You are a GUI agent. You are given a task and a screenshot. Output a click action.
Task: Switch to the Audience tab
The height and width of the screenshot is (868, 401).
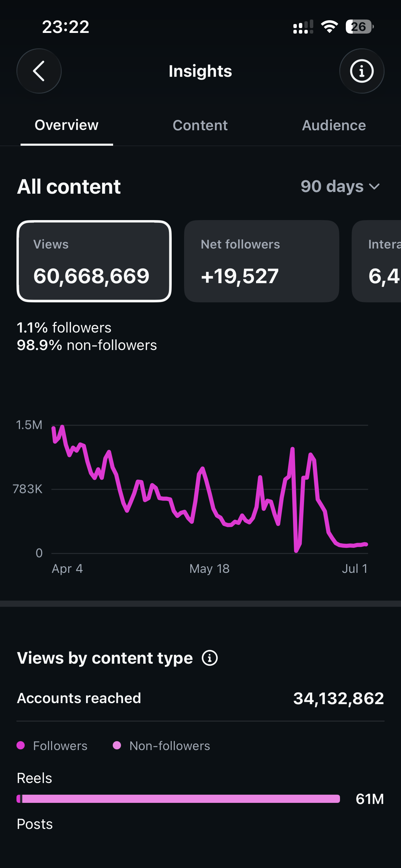pos(334,125)
